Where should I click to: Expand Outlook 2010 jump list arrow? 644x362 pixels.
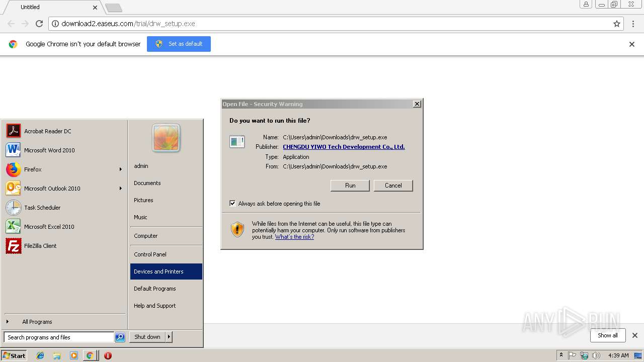click(x=121, y=189)
